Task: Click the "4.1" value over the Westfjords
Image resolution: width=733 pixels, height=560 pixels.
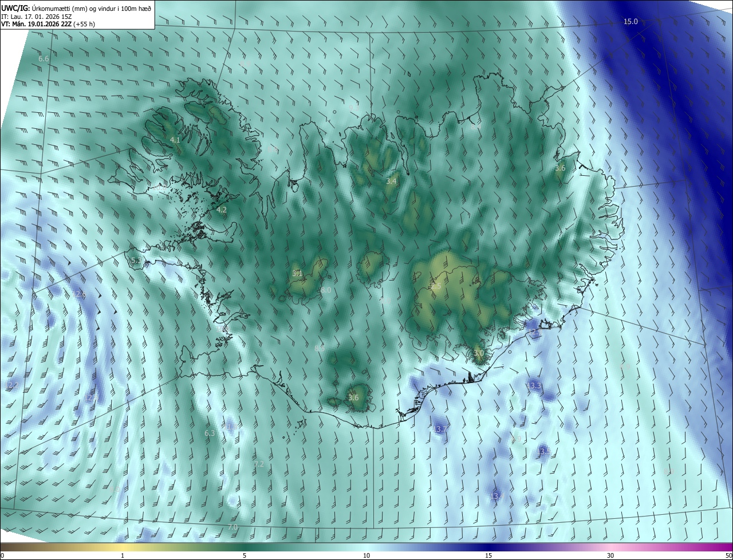Action: tap(175, 140)
